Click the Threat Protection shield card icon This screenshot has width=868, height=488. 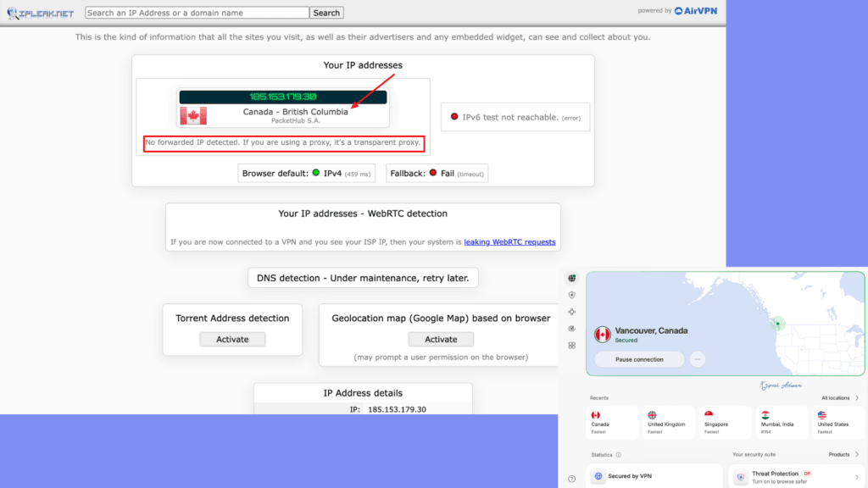pos(741,476)
